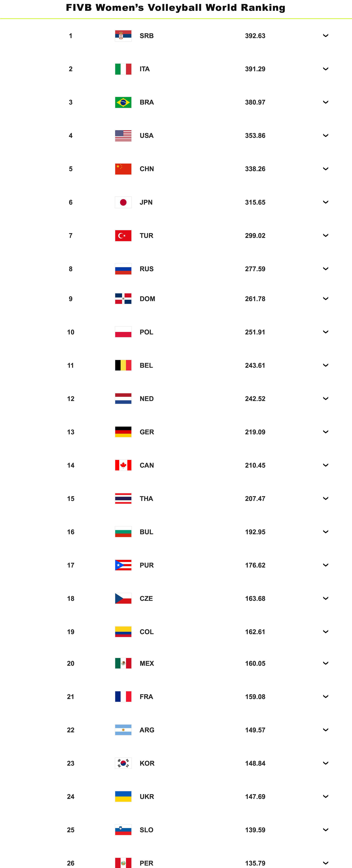Click the GER score 219.09
This screenshot has height=868, width=352.
255,432
